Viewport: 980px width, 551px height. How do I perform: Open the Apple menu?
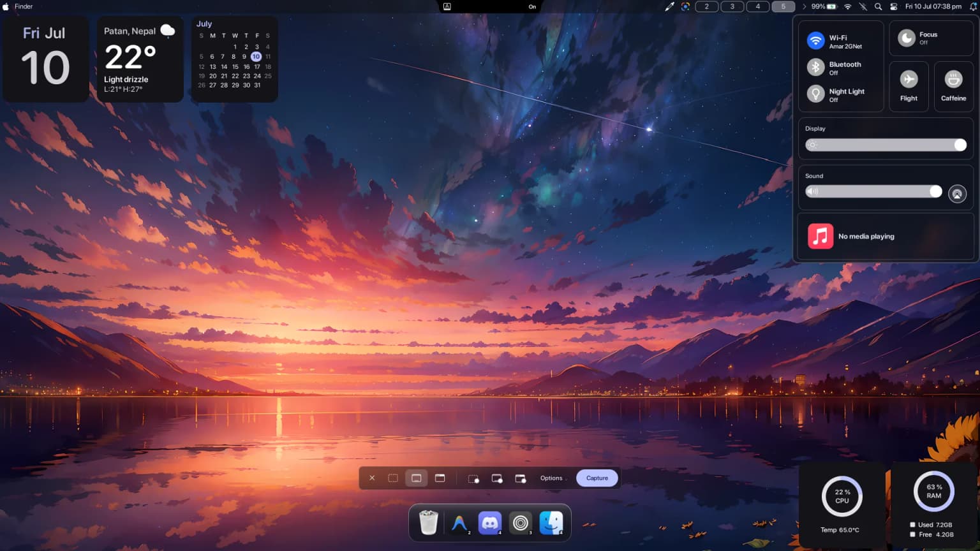(x=6, y=6)
